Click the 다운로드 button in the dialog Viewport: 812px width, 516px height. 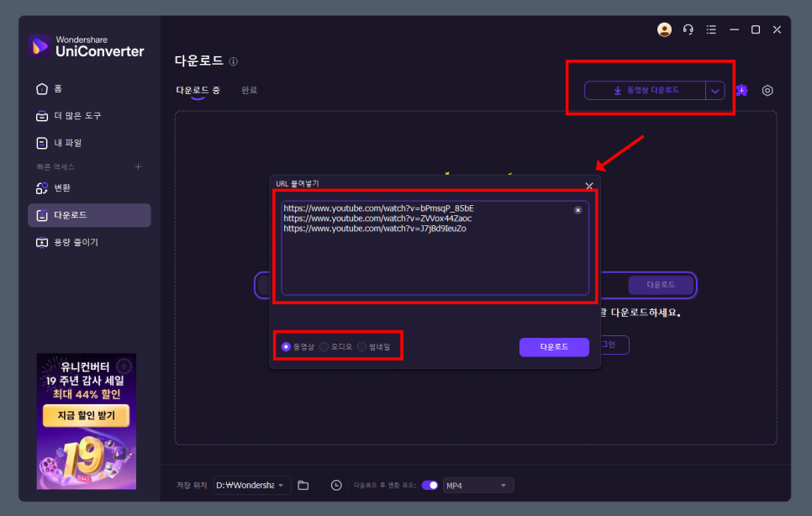coord(554,347)
